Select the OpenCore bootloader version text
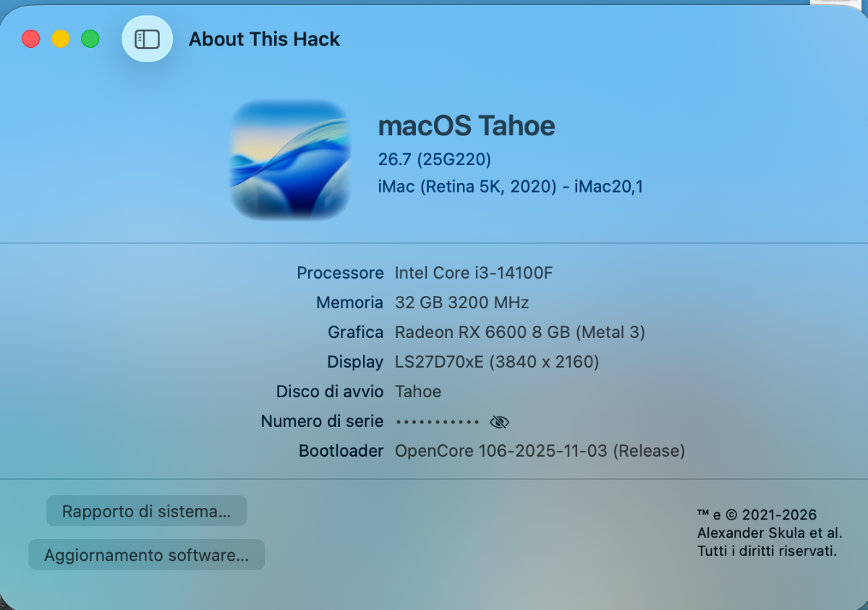Screen dimensions: 868x610 [540, 451]
